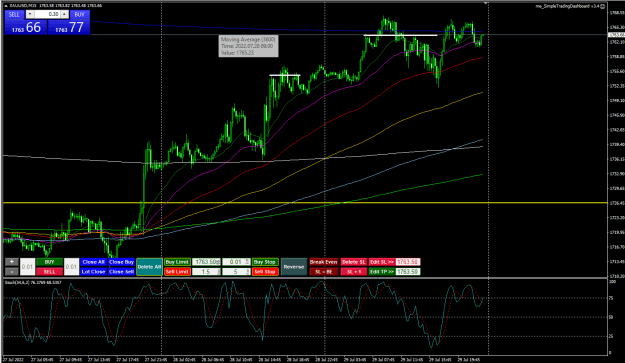This screenshot has width=625, height=363.
Task: Click the Close Sell button
Action: click(122, 272)
